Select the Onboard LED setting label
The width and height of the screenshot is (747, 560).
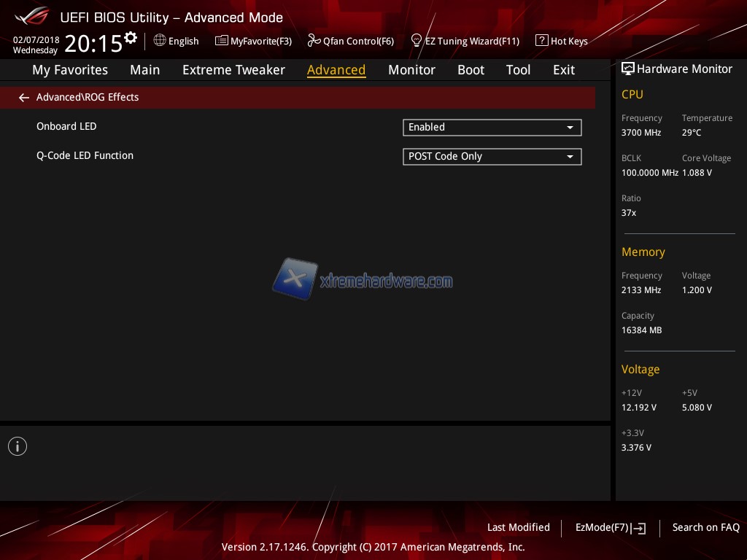coord(66,127)
